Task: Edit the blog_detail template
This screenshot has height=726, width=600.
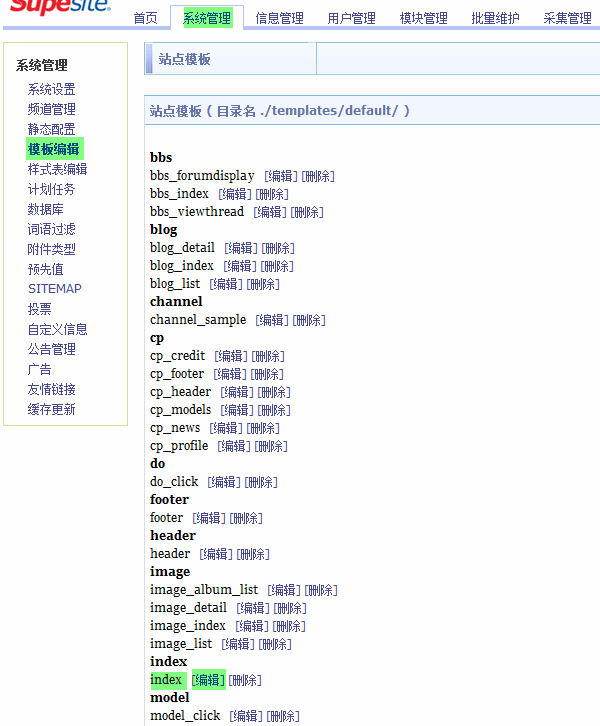Action: click(240, 248)
